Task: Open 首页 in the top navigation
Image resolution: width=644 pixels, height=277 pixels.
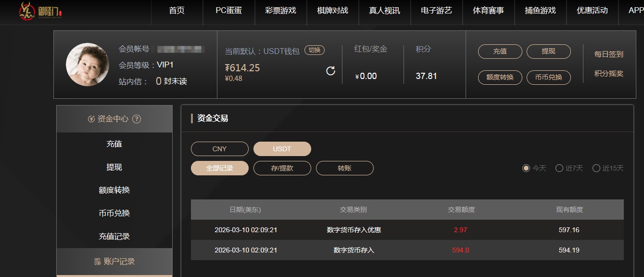Action: coord(177,11)
